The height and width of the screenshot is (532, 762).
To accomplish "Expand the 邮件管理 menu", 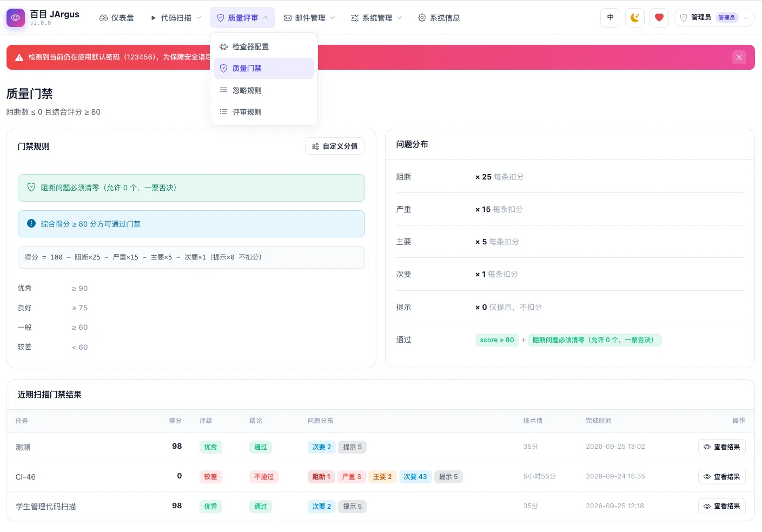I will pos(309,18).
